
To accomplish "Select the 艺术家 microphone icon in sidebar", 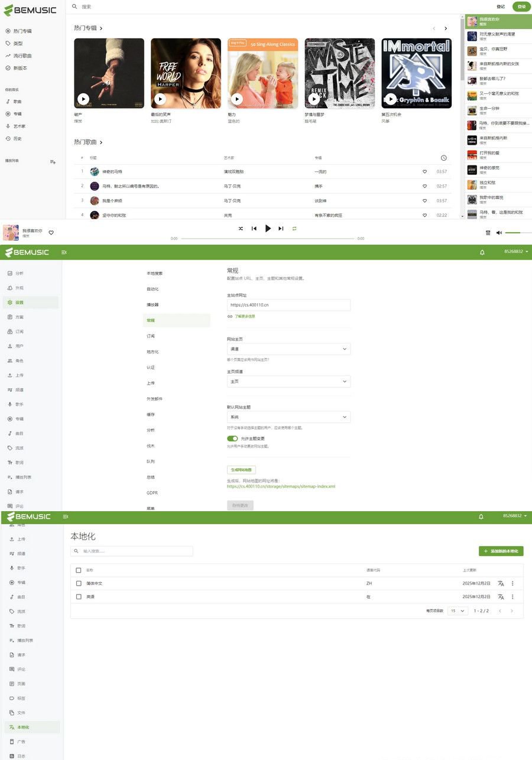I will (9, 126).
